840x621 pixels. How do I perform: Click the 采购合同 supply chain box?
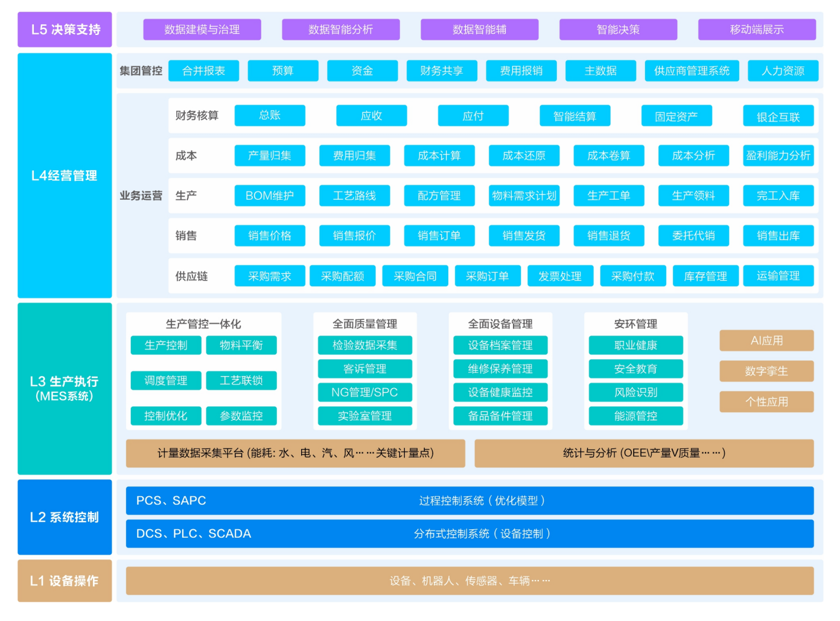(415, 276)
